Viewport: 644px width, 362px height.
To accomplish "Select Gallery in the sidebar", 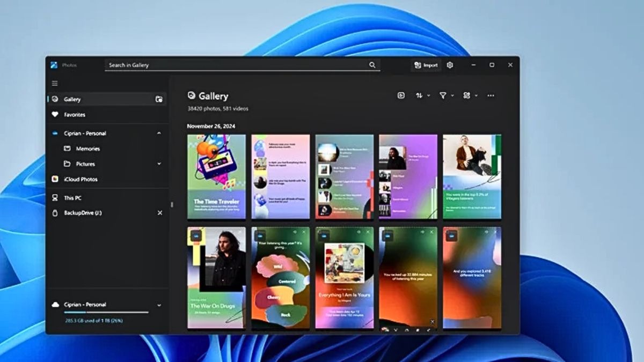I will tap(107, 99).
